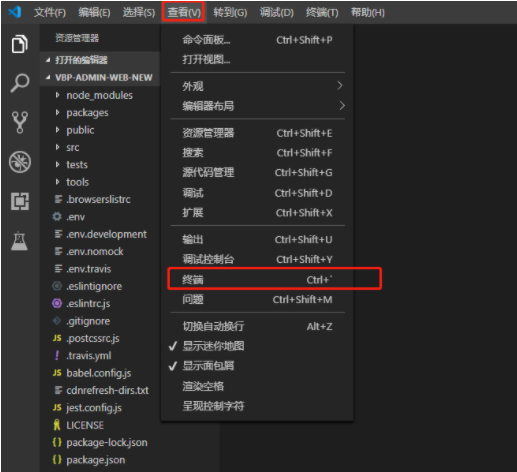The width and height of the screenshot is (517, 472).
Task: Select 输出 Ctrl+Shift+U menu entry
Action: (x=257, y=239)
